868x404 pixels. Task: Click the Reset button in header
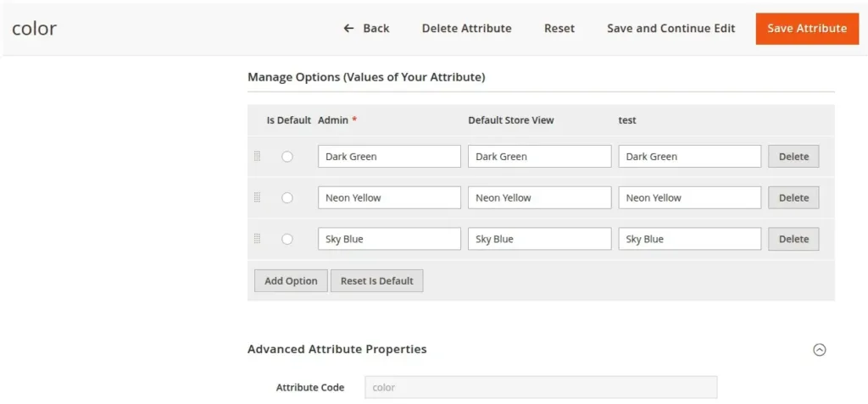pos(559,28)
